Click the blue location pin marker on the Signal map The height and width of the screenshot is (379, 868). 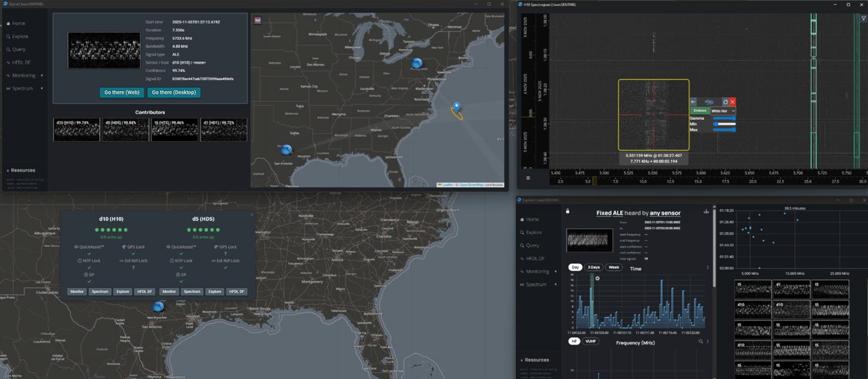click(456, 107)
